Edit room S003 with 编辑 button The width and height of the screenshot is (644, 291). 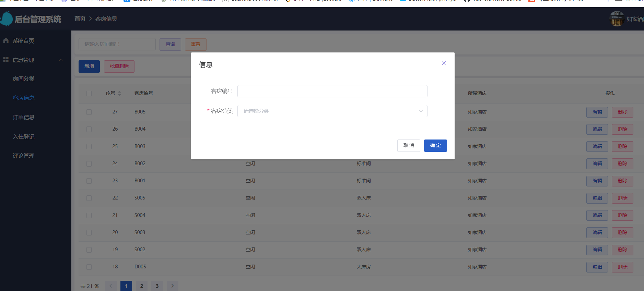point(597,232)
